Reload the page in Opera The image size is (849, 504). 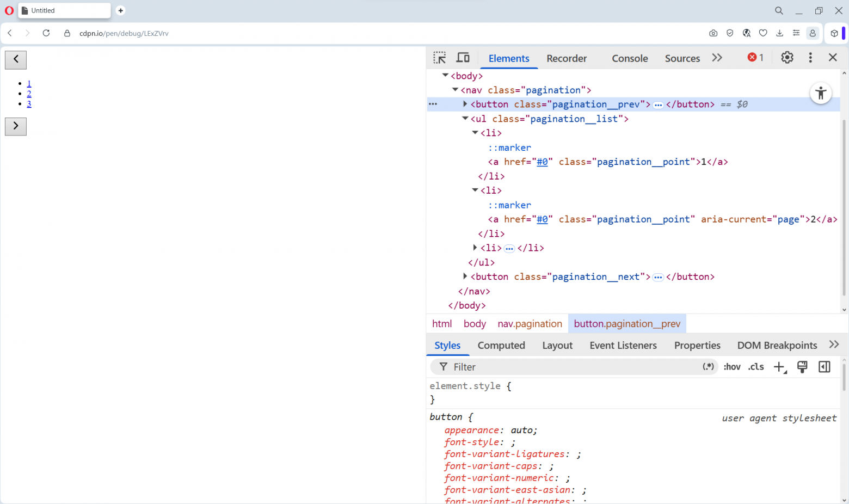pos(46,33)
